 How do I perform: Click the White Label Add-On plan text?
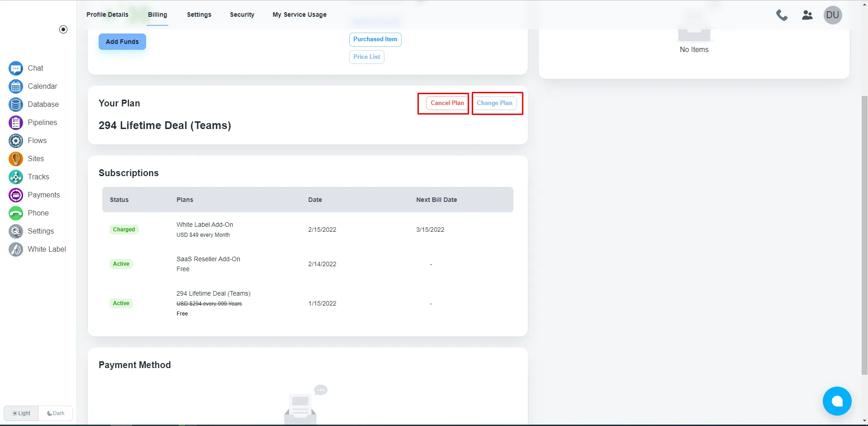pyautogui.click(x=205, y=225)
